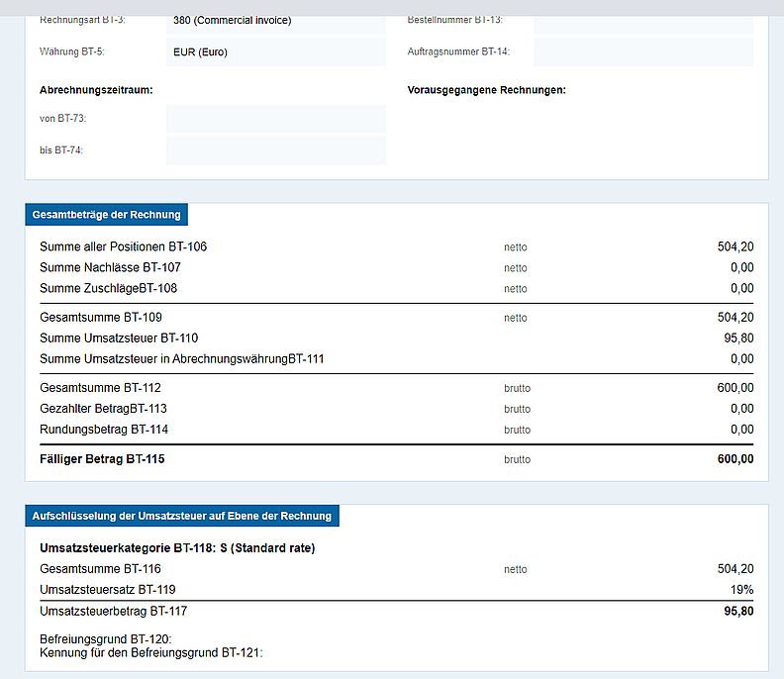Viewport: 784px width, 679px height.
Task: Click the 'Gesamtsumme BT-112' brutto label
Action: point(100,388)
